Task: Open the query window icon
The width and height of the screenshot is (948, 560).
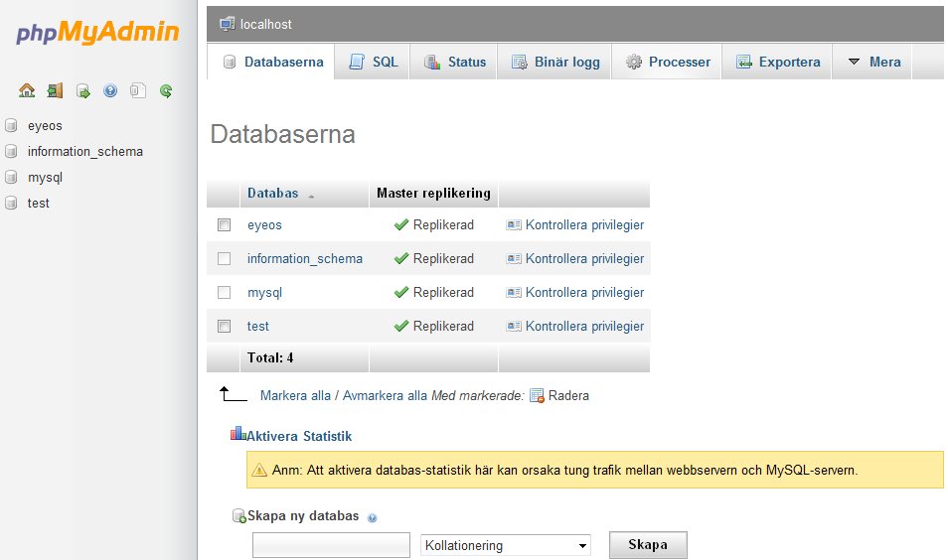Action: tap(83, 90)
